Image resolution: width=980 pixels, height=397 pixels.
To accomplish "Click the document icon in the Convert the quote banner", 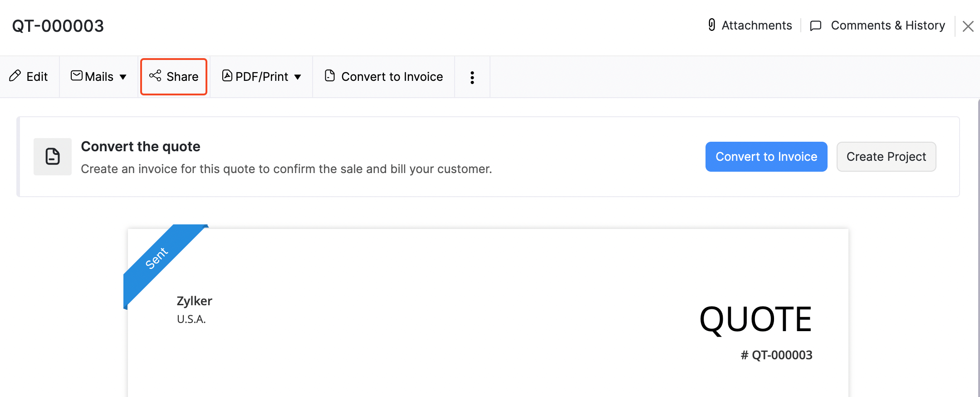I will coord(53,157).
